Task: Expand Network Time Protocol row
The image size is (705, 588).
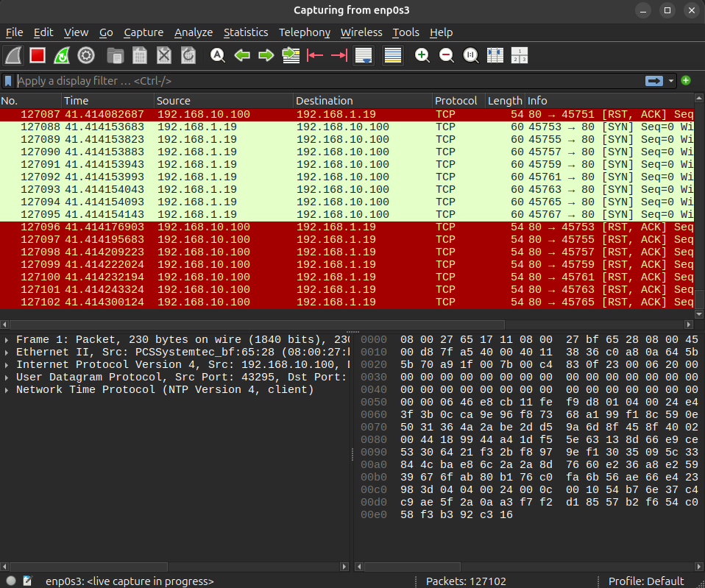Action: click(7, 390)
